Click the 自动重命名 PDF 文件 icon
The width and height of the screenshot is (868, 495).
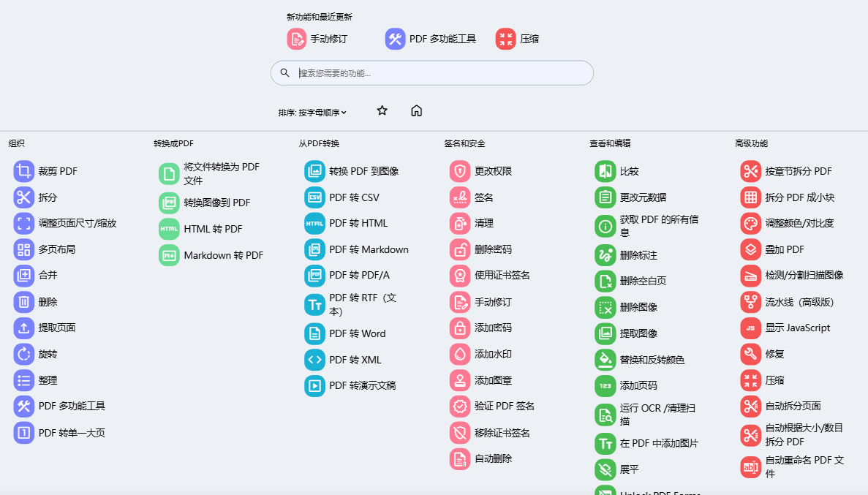[x=751, y=466]
